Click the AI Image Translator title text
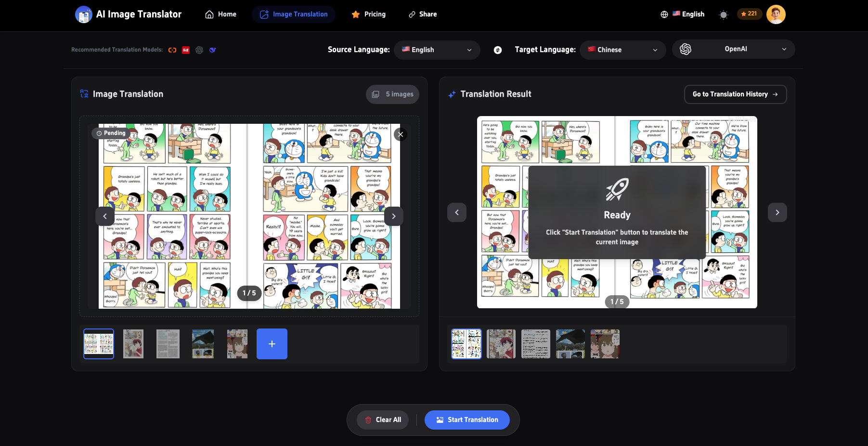868x446 pixels. pyautogui.click(x=139, y=14)
